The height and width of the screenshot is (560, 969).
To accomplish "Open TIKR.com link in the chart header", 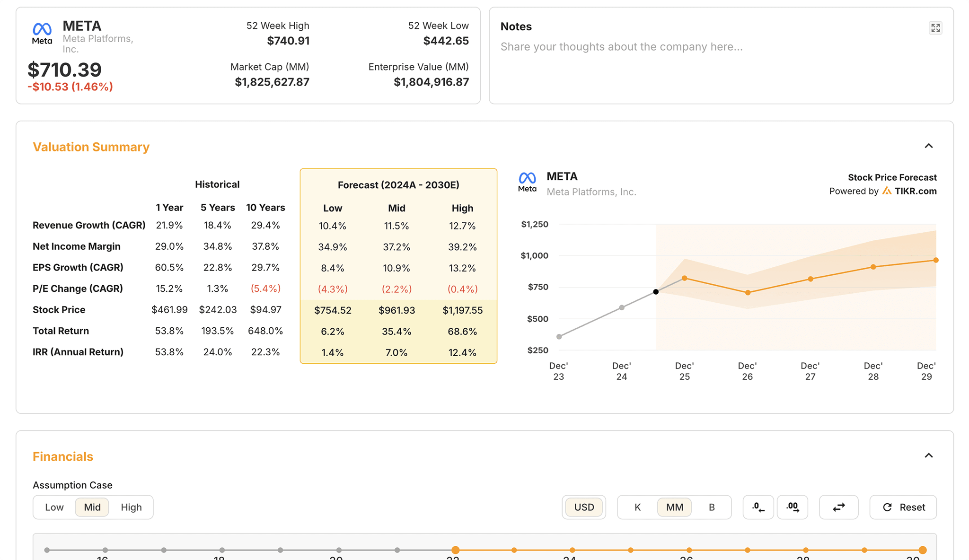I will 916,191.
